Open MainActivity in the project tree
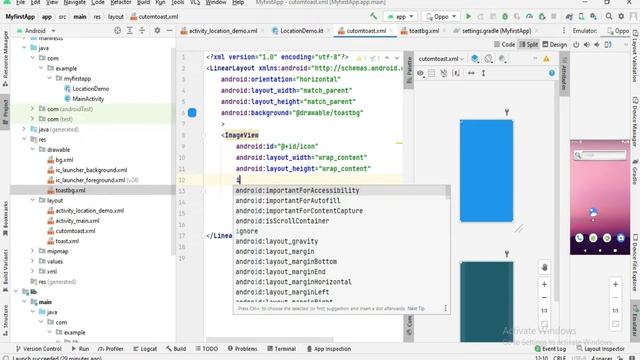The height and width of the screenshot is (360, 640). [88, 99]
